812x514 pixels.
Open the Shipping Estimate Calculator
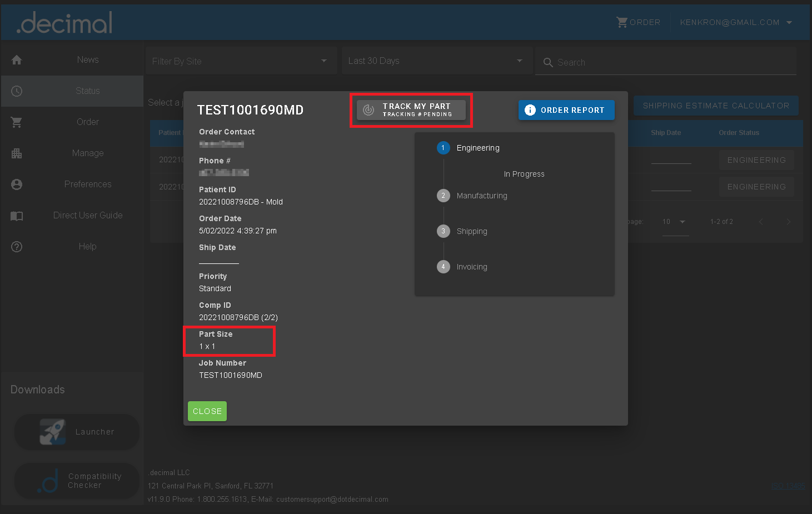pyautogui.click(x=716, y=106)
